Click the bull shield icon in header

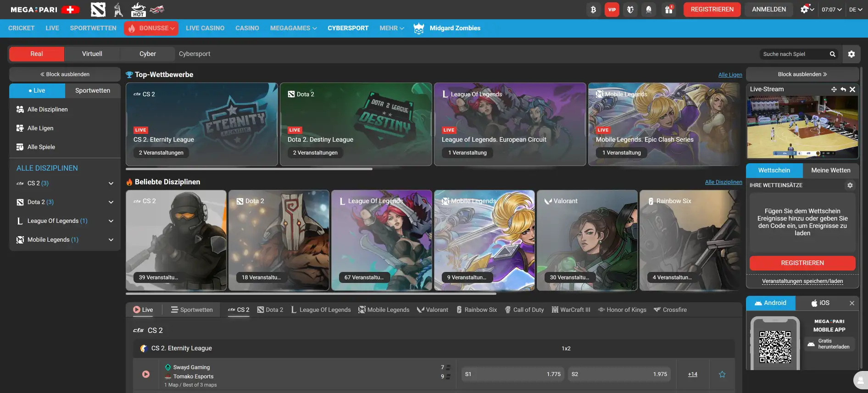pos(630,9)
